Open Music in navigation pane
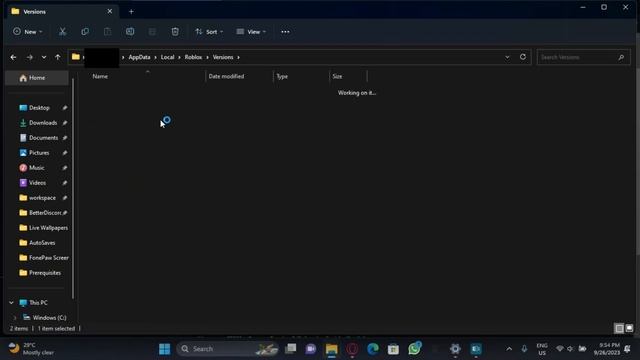Screen dimensions: 640x360 pos(36,168)
